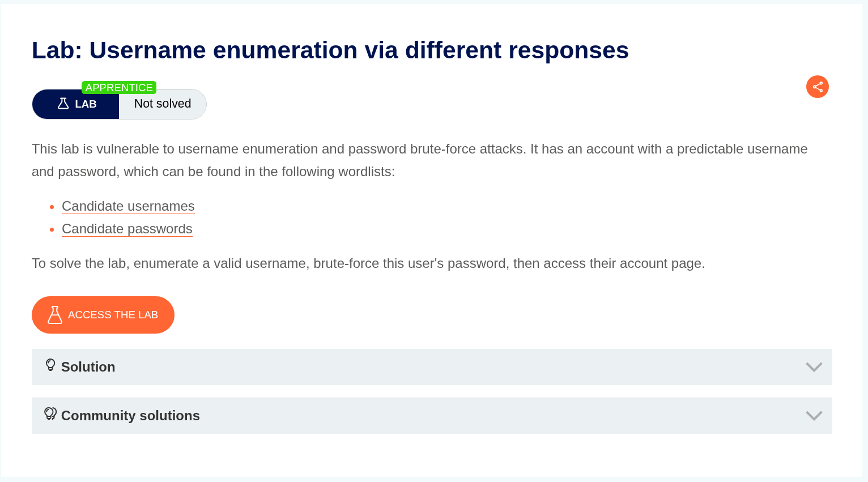Viewport: 868px width, 482px height.
Task: Open the Community solutions accordion by its title
Action: point(130,416)
